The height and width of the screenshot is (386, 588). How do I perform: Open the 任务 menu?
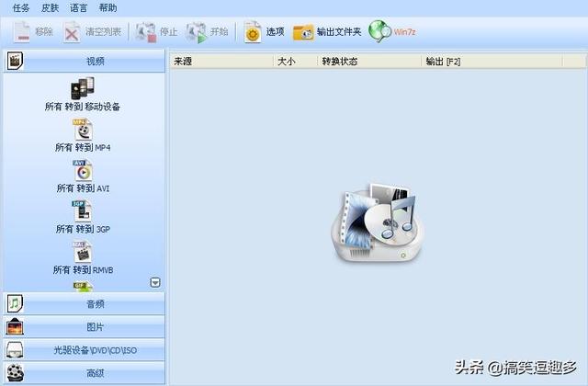(21, 8)
